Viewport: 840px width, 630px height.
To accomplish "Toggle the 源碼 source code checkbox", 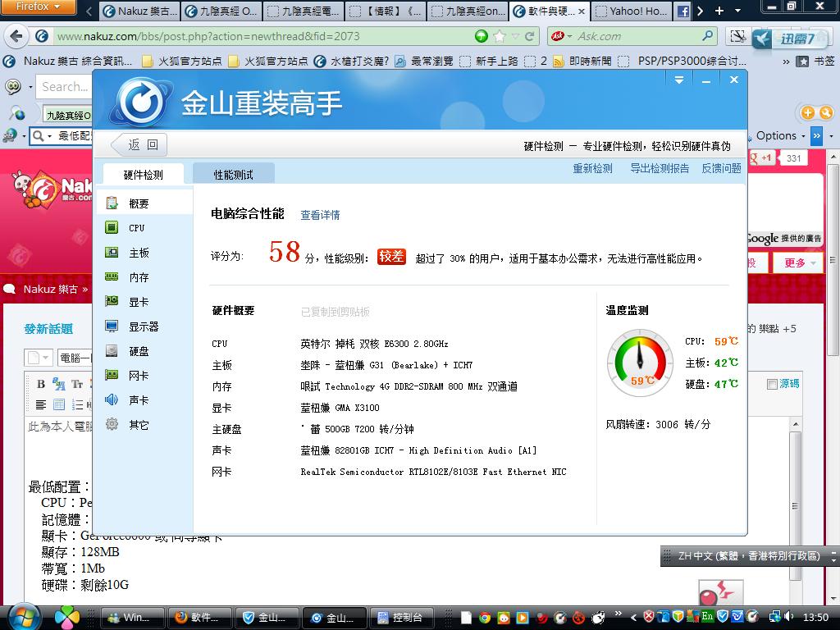I will click(x=771, y=384).
